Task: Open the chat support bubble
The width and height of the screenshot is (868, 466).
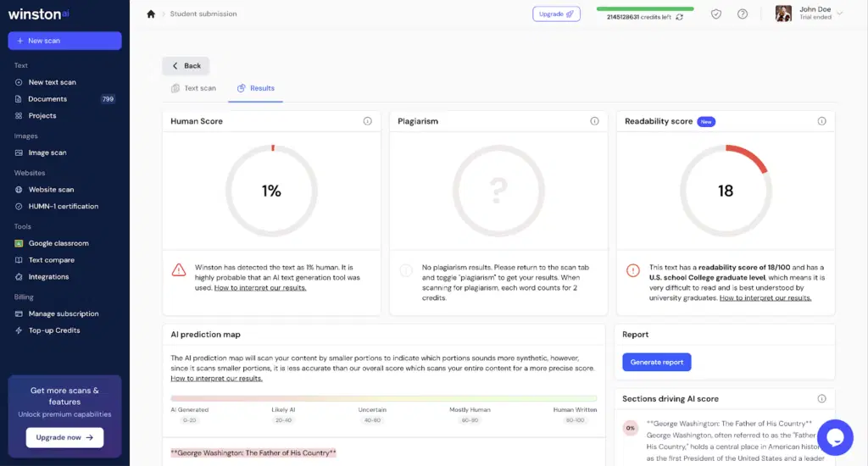Action: tap(834, 436)
